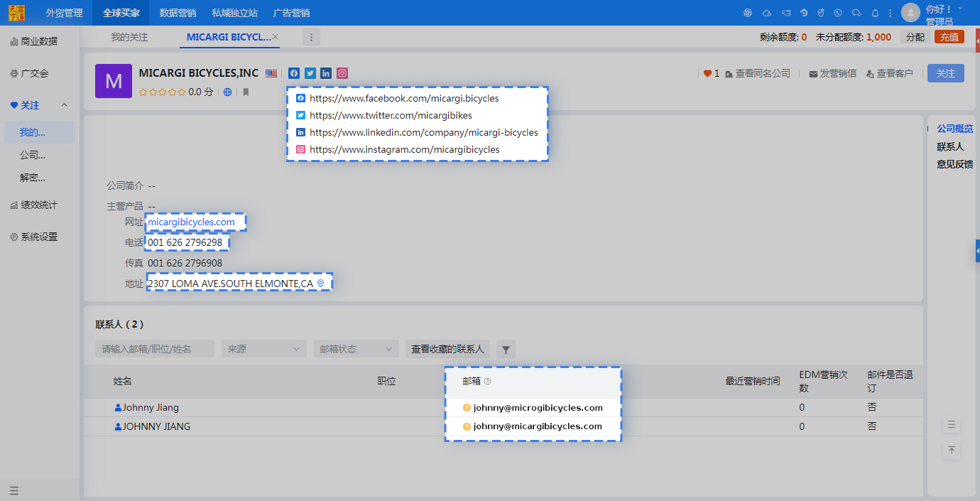Click the 分配 button
Viewport: 980px width, 501px height.
(915, 37)
